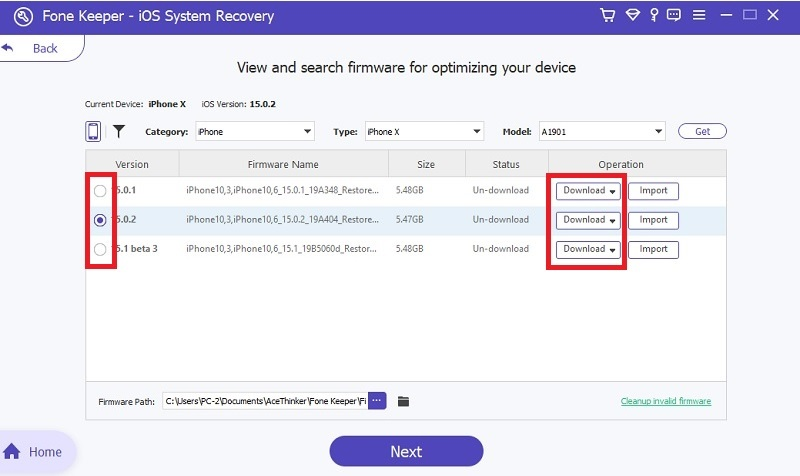Click the Status column header
This screenshot has height=476, width=800.
coord(506,164)
